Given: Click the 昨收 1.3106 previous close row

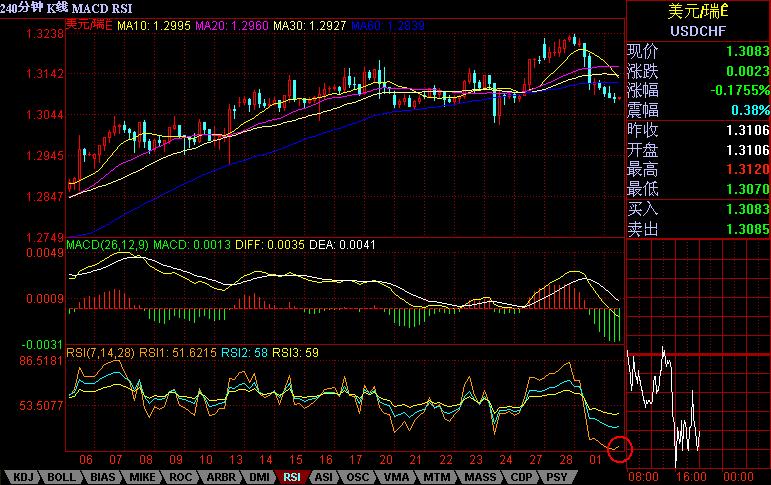Looking at the screenshot, I should pos(698,130).
